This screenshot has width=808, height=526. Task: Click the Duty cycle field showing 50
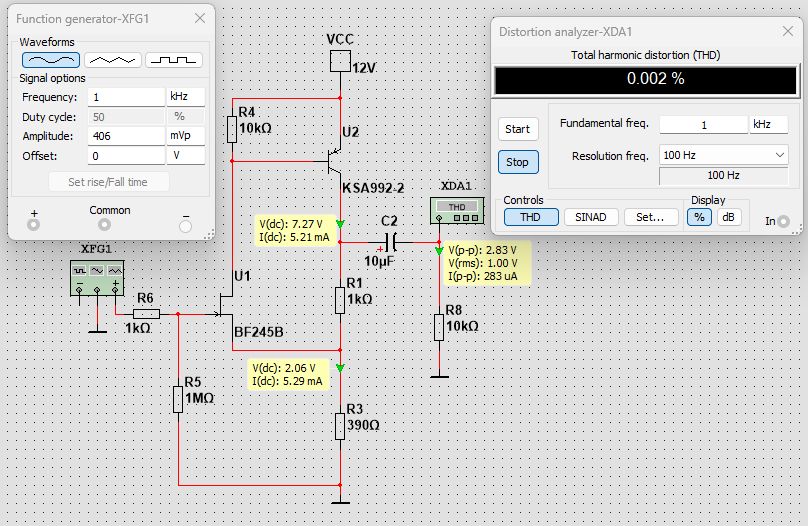point(126,117)
